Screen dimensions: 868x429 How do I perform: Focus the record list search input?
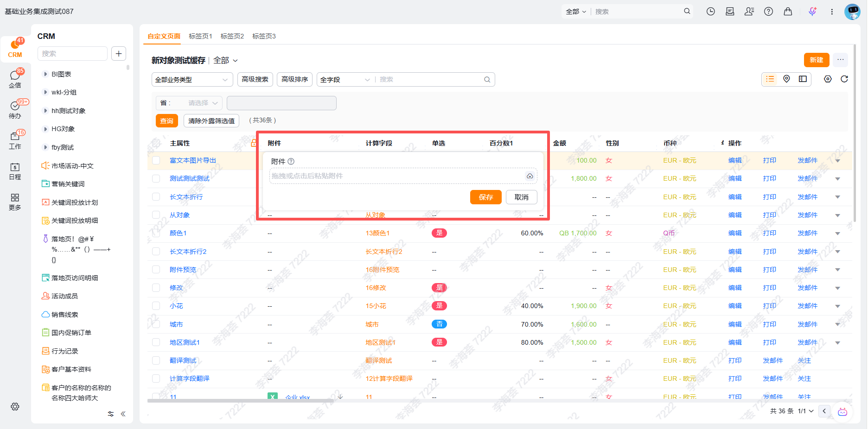430,80
